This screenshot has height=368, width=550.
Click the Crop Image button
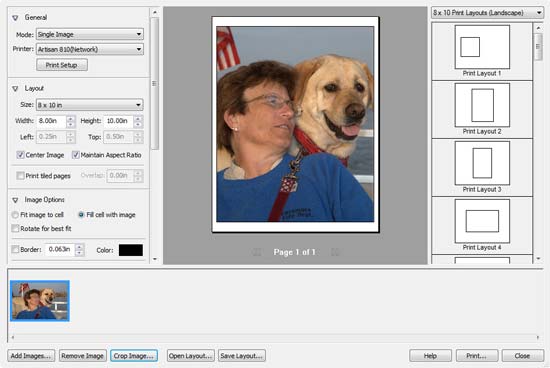point(134,356)
